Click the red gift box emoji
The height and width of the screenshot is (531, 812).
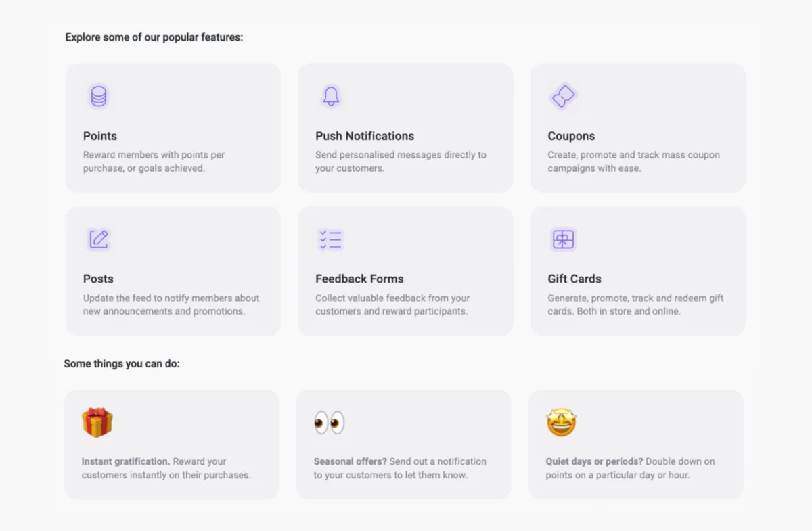coord(97,423)
